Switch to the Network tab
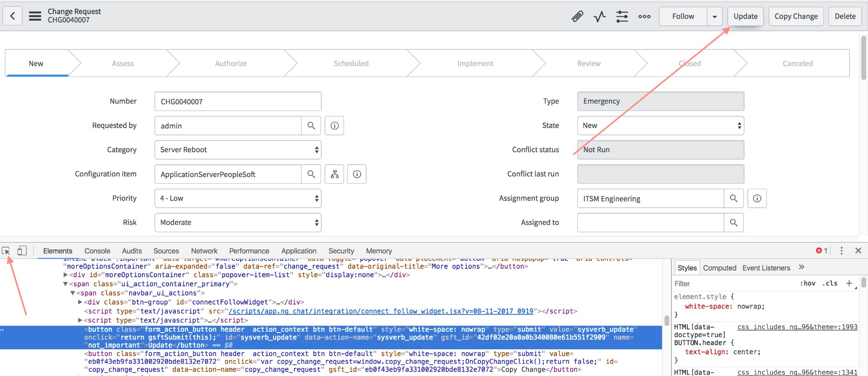Screen dimensions: 868x376 [204, 251]
